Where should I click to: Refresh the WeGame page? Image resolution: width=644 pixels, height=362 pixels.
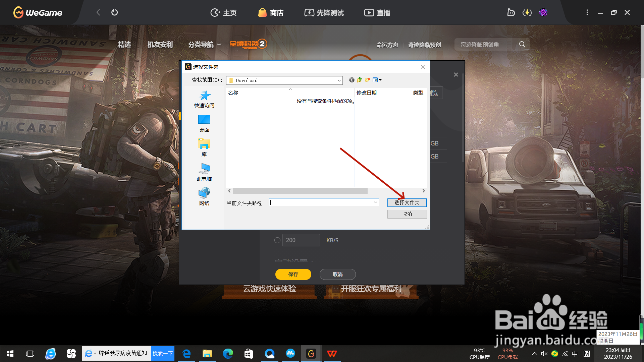coord(114,12)
